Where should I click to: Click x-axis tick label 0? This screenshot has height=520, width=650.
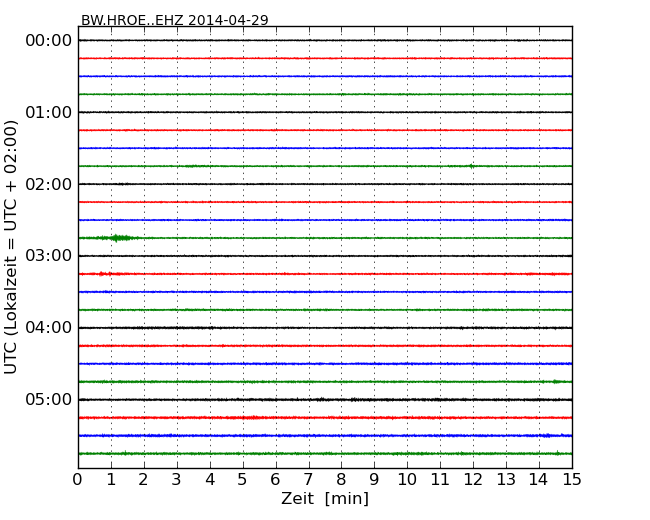click(x=78, y=479)
